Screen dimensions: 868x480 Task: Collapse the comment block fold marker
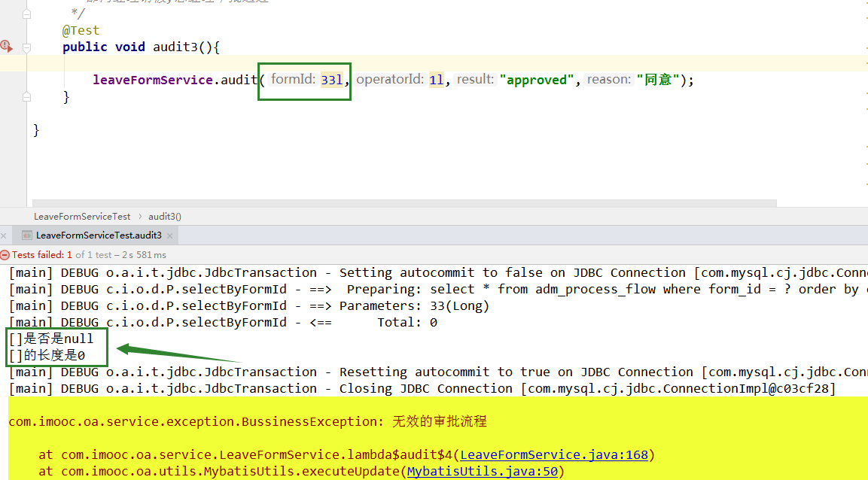(26, 14)
